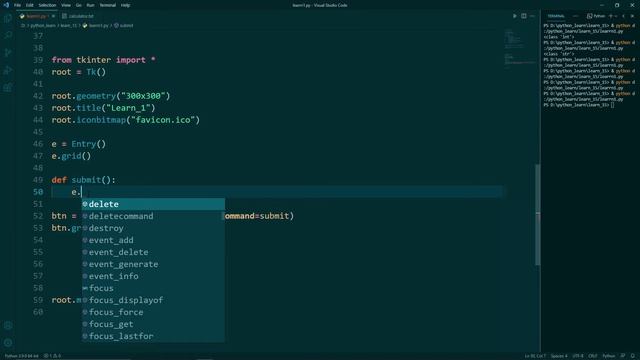Open editor More Actions ellipsis

[x=532, y=16]
